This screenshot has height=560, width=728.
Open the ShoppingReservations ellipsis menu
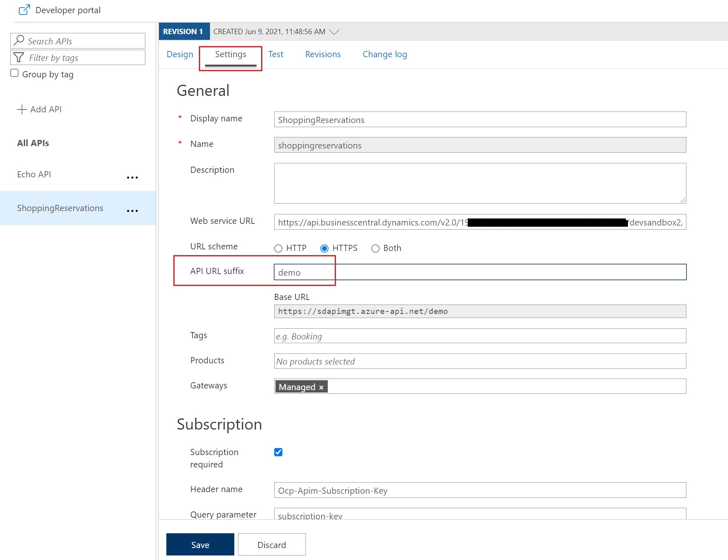point(132,211)
